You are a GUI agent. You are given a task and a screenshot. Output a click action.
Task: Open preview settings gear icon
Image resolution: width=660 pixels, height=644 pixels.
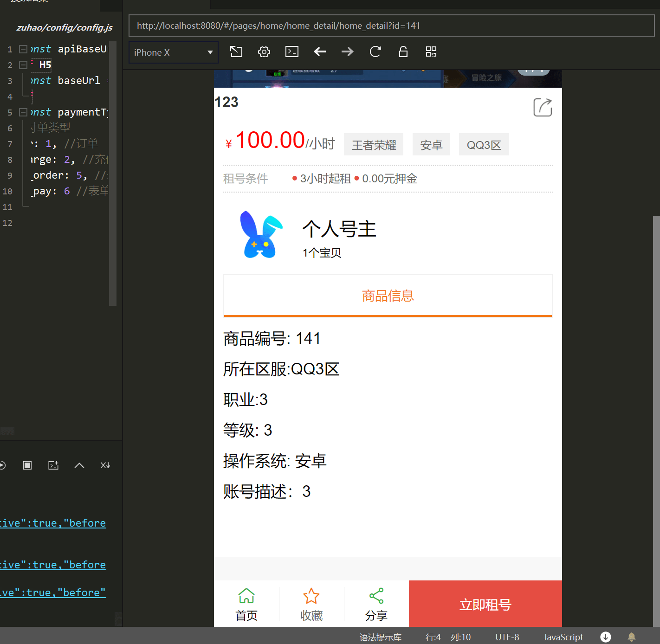[264, 52]
